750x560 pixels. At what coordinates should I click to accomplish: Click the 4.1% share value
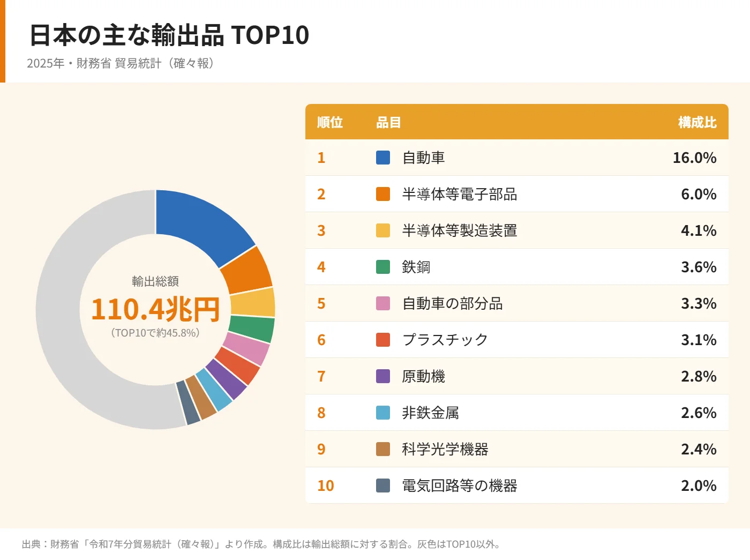tap(699, 230)
